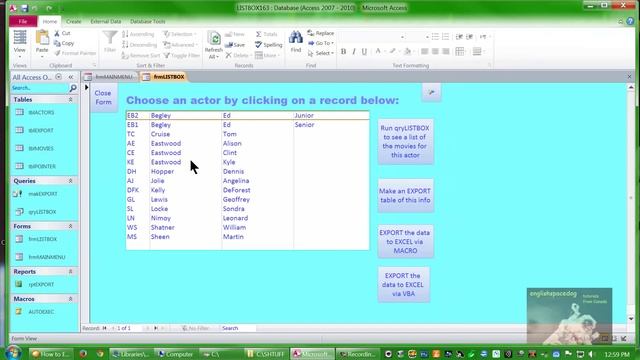Viewport: 640px width, 360px height.
Task: Switch to the frmMAINMENU document tab
Action: click(x=110, y=77)
